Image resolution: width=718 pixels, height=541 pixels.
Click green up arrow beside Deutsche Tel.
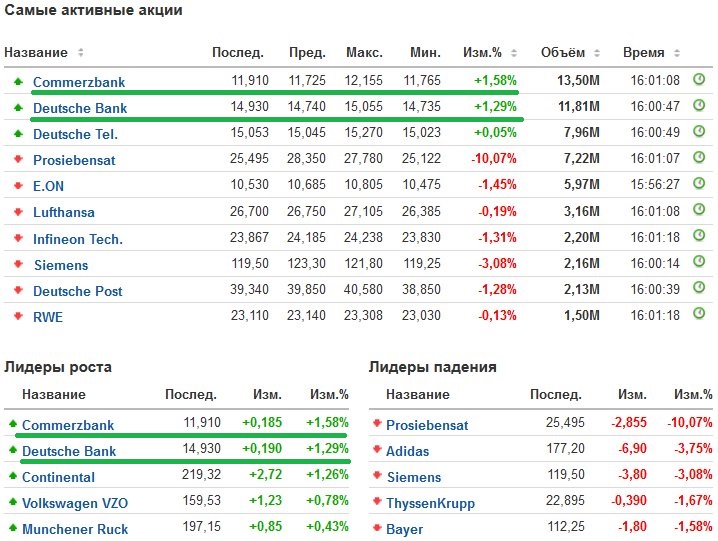click(x=17, y=133)
